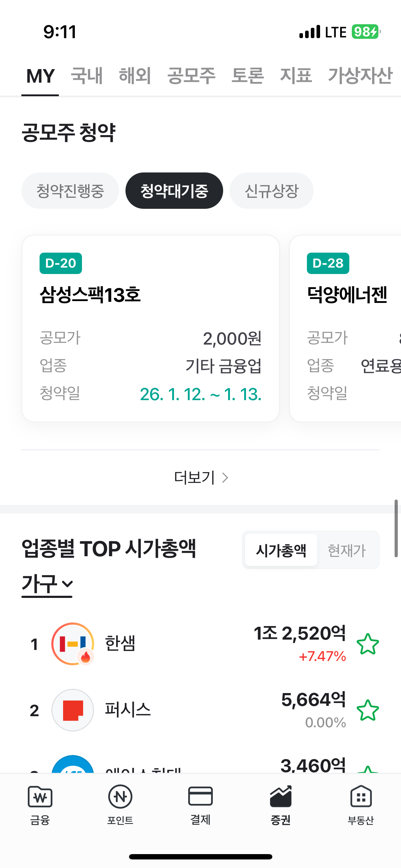The image size is (401, 868).
Task: Select the 시가총액 segment option
Action: click(281, 550)
